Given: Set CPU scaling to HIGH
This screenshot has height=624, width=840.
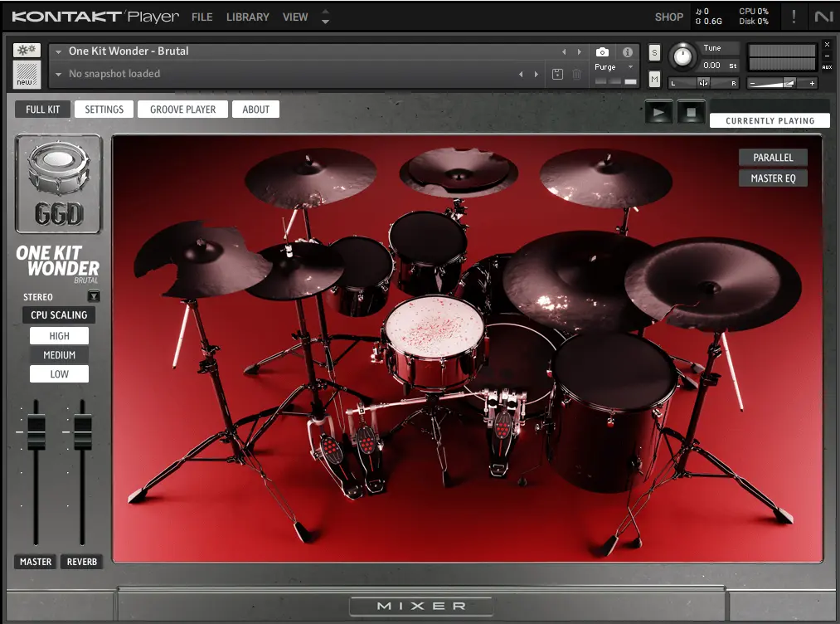Looking at the screenshot, I should [59, 336].
